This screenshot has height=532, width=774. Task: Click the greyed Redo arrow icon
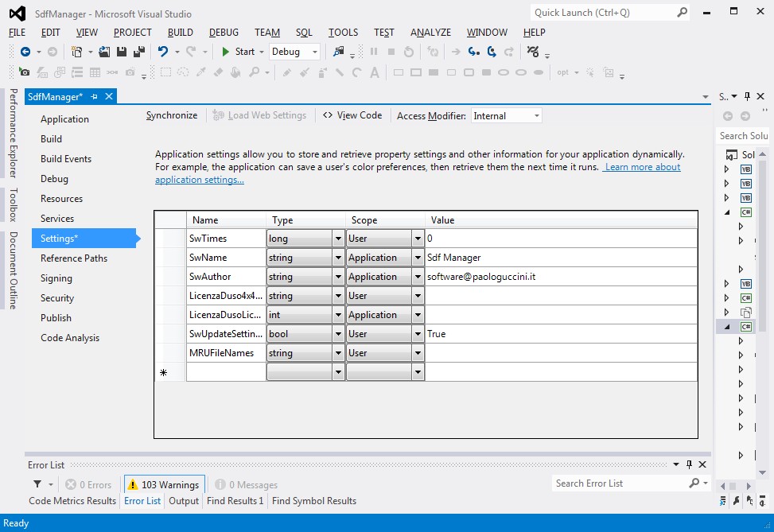point(191,52)
